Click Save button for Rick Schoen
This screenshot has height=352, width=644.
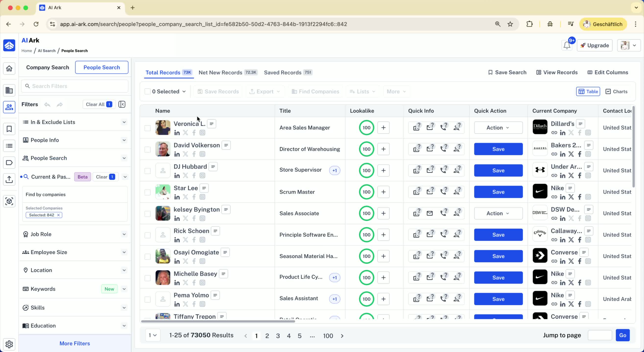pyautogui.click(x=498, y=235)
